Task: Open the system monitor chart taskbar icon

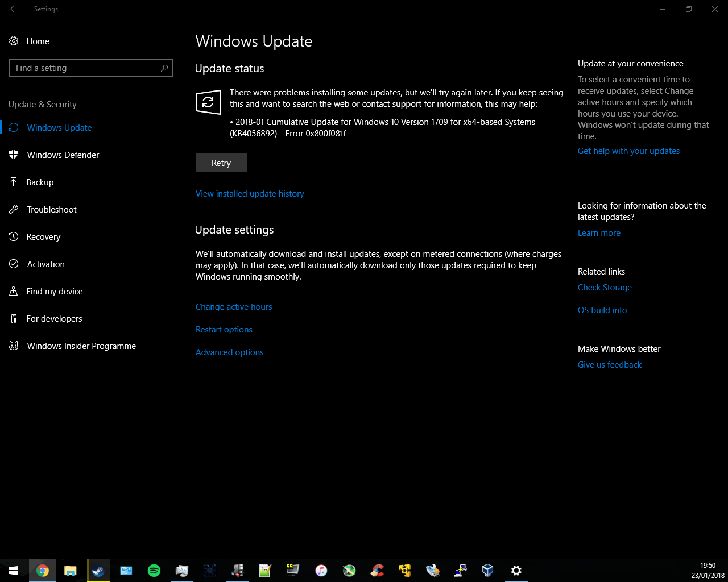Action: pyautogui.click(x=181, y=571)
